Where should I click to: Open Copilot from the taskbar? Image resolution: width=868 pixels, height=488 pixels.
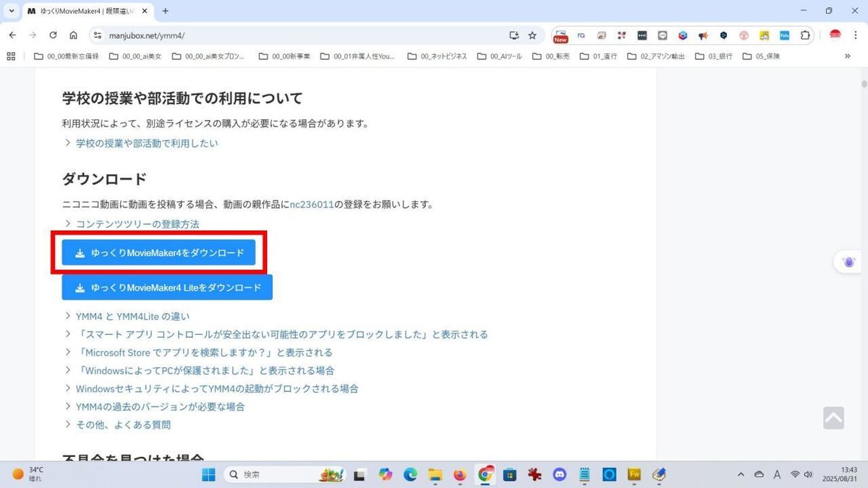(x=386, y=475)
